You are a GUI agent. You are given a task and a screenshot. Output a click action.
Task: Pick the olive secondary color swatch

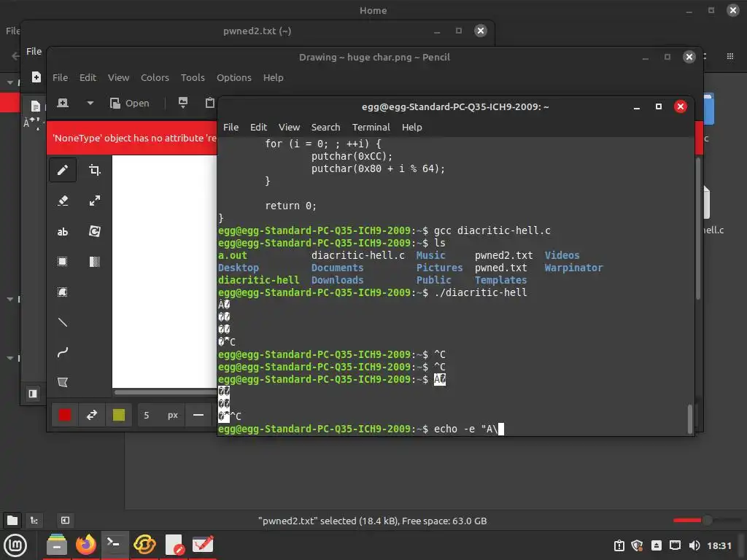click(119, 415)
